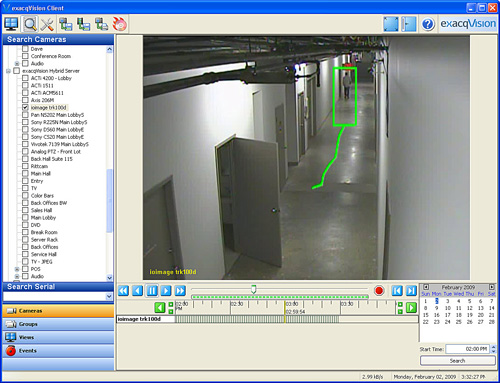The height and width of the screenshot is (383, 500).
Task: Click the first export/save video toolbar icon
Action: tap(66, 24)
